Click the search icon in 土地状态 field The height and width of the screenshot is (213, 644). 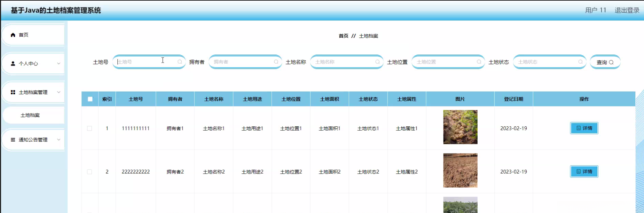click(x=580, y=62)
